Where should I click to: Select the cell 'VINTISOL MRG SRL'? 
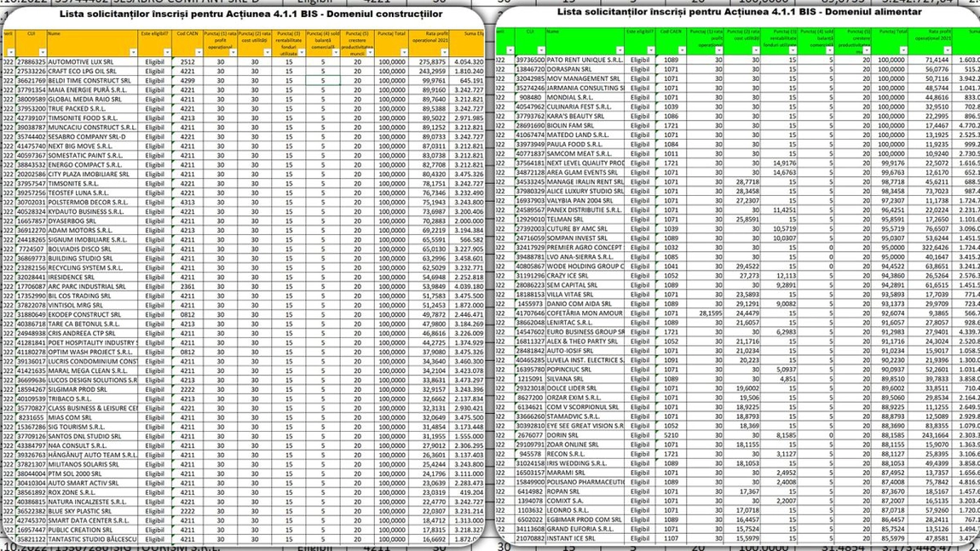click(93, 306)
